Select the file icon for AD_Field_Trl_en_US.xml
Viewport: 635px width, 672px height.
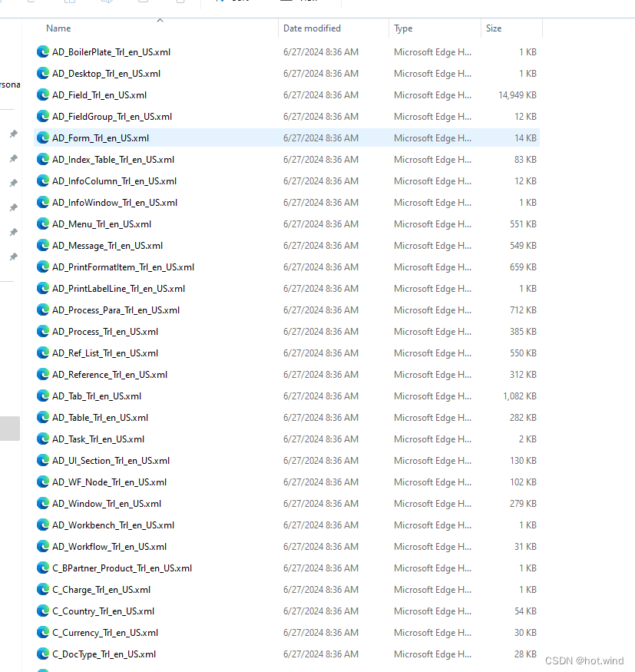tap(43, 94)
